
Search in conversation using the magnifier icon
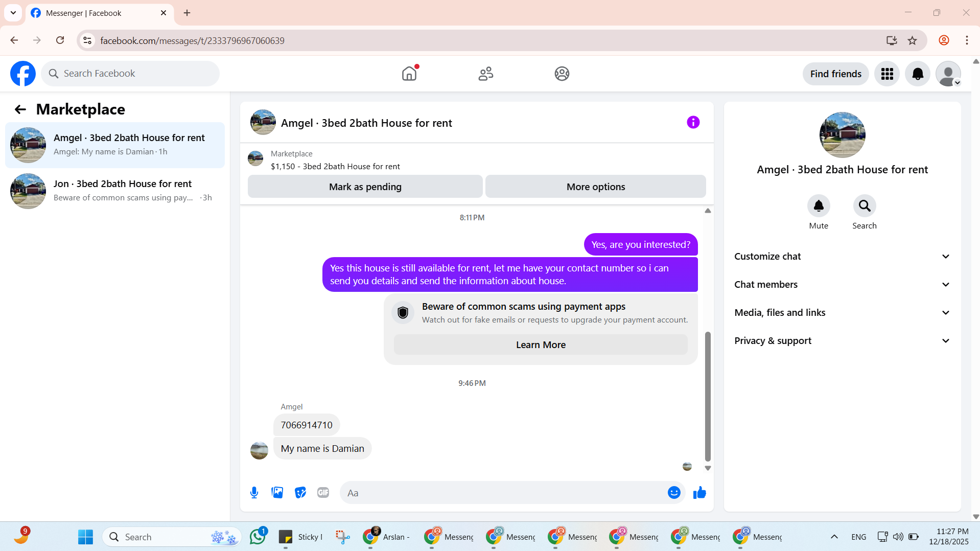click(865, 206)
